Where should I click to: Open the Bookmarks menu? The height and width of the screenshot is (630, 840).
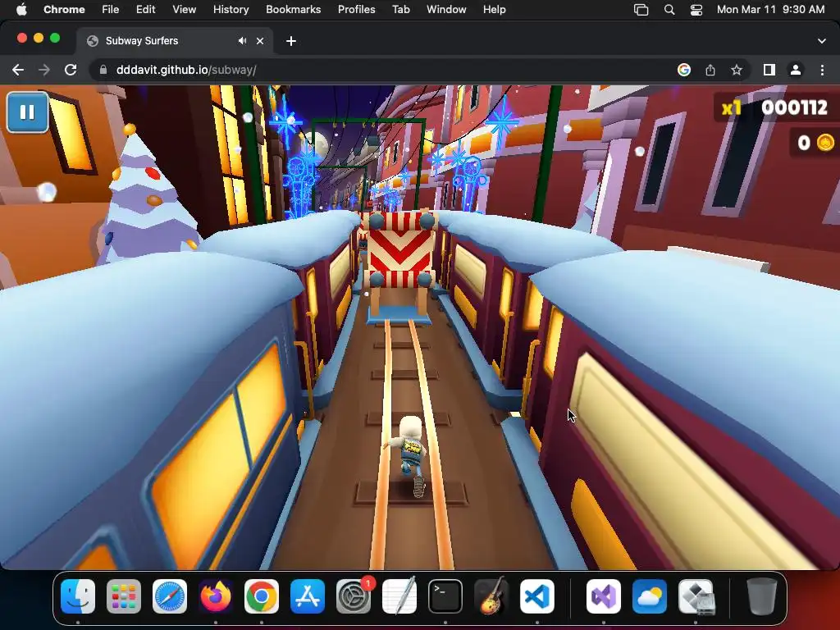point(293,9)
